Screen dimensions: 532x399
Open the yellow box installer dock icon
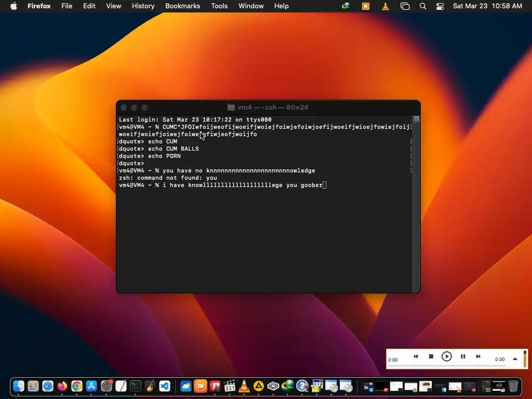pos(317,386)
